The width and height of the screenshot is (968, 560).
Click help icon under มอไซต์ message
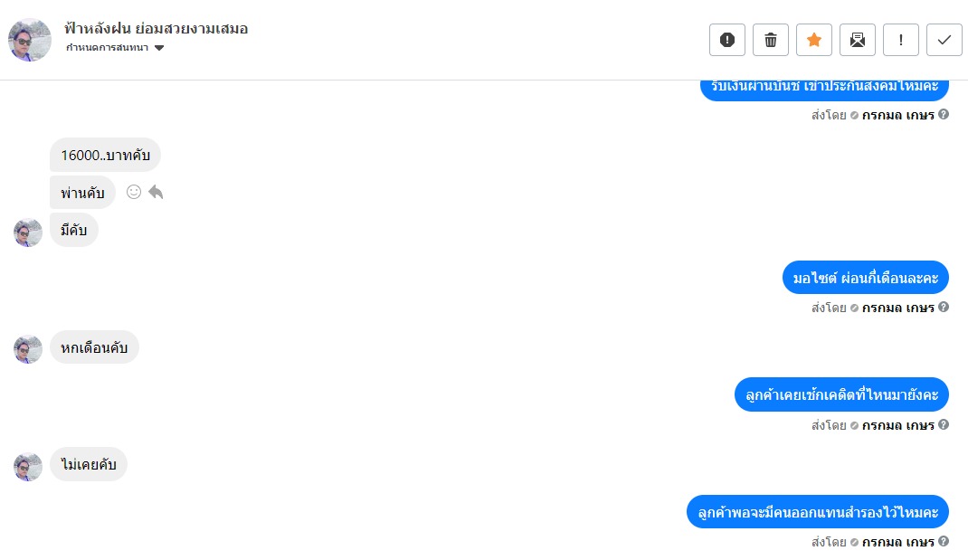944,307
